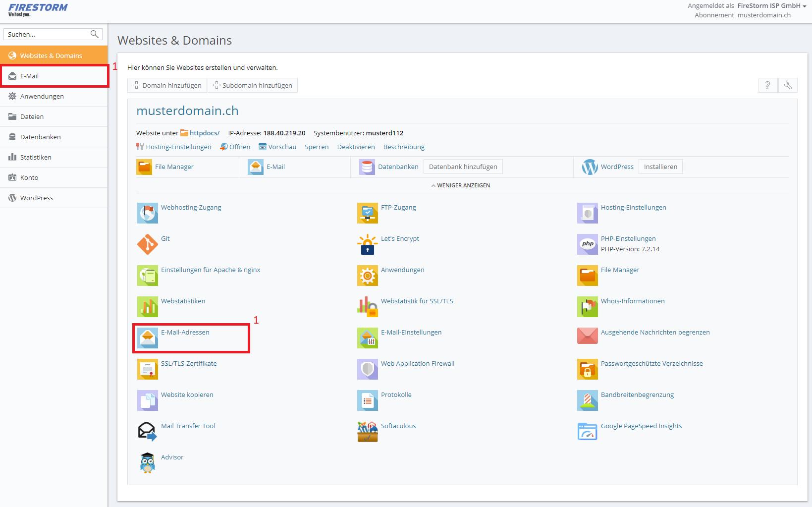Click the Google PageSpeed Insights icon
This screenshot has width=812, height=507.
[x=587, y=432]
